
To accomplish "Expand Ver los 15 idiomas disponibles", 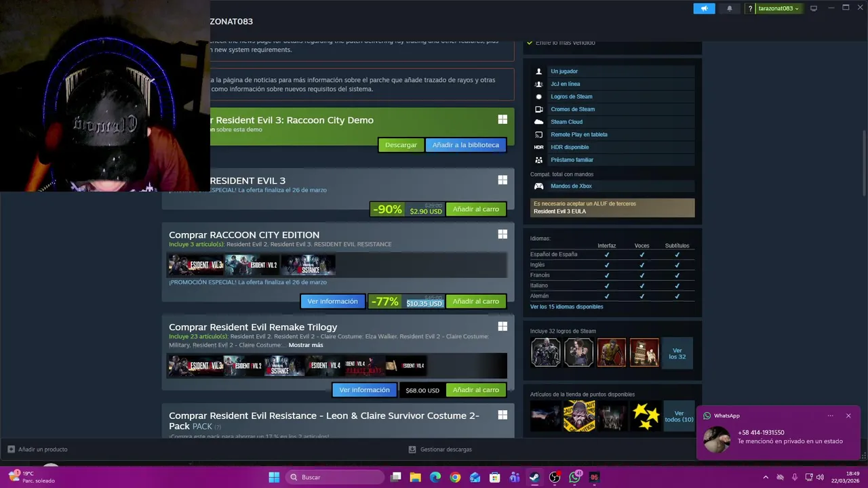I will [x=566, y=307].
